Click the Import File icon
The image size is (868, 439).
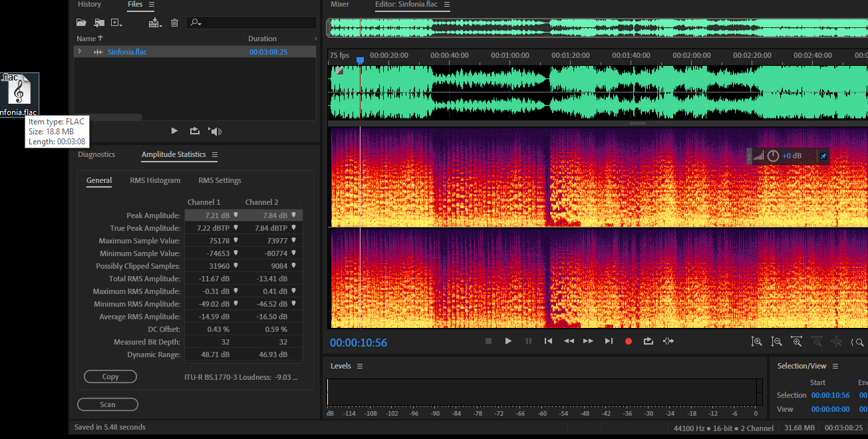(x=99, y=23)
